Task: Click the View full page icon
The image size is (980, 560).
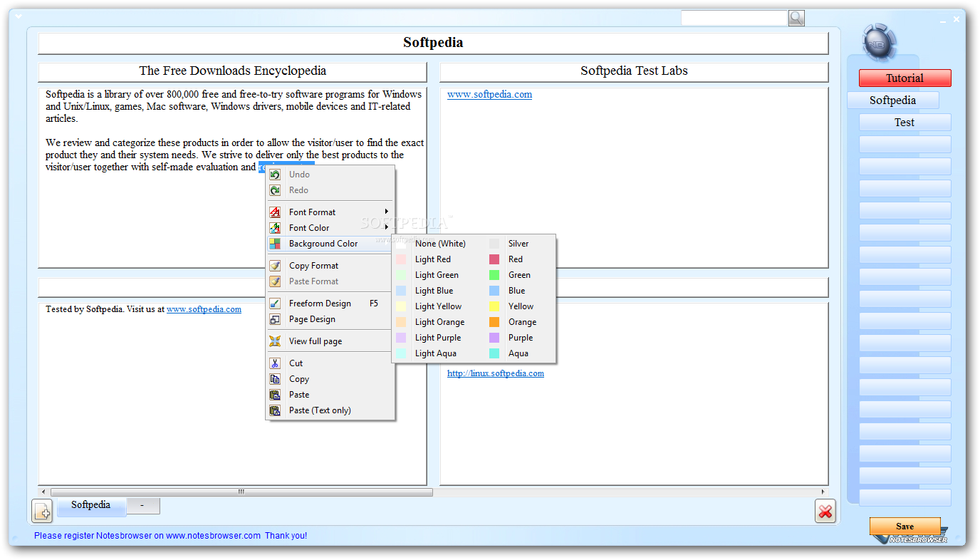Action: [x=275, y=341]
